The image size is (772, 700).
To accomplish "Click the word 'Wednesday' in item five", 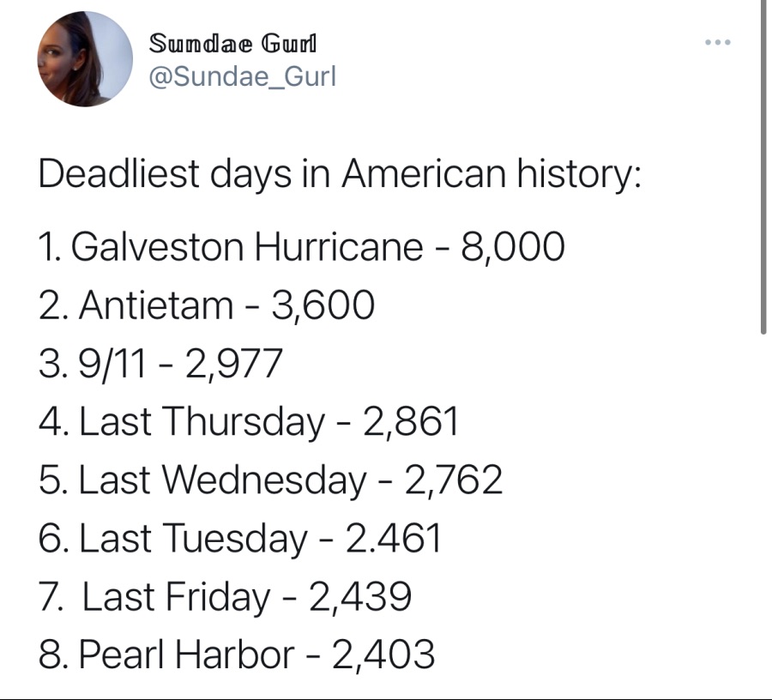I will tap(265, 480).
